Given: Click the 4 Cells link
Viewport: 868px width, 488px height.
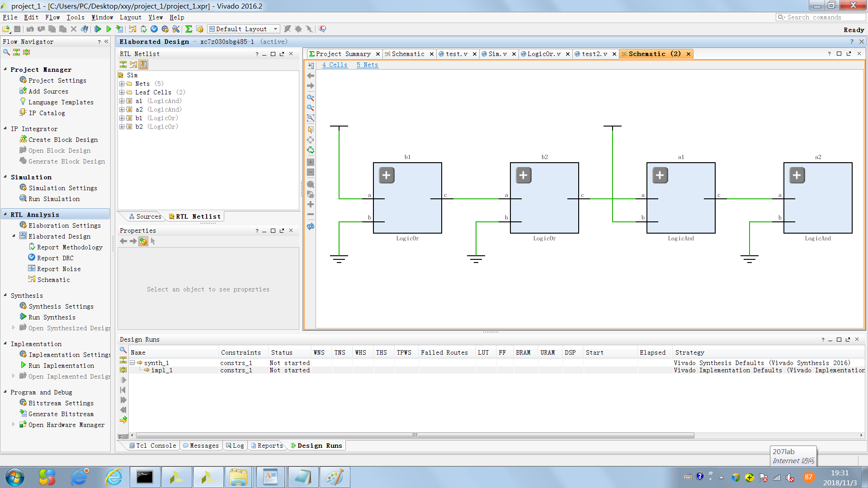Looking at the screenshot, I should point(335,65).
